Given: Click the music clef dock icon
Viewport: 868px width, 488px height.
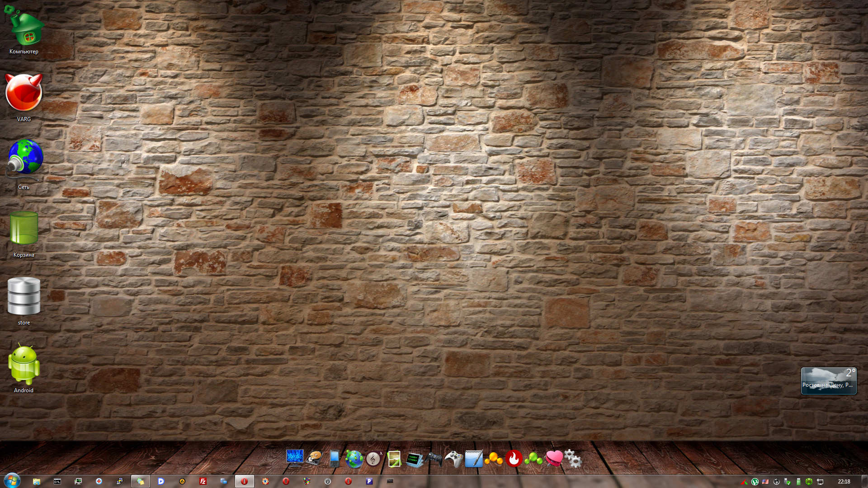Looking at the screenshot, I should (x=373, y=459).
